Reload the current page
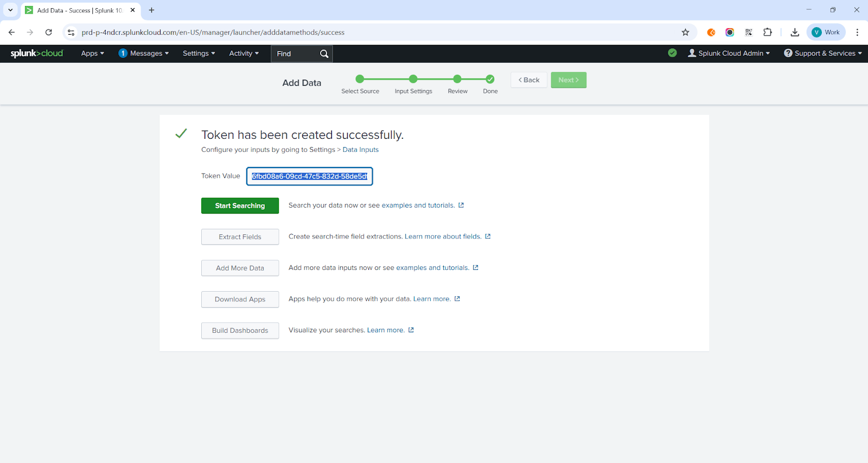This screenshot has width=868, height=463. point(49,32)
